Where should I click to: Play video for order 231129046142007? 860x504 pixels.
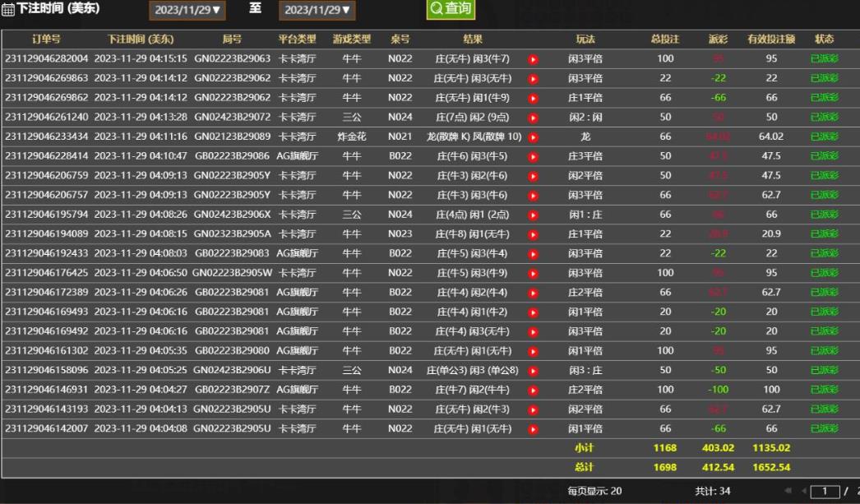(x=533, y=428)
